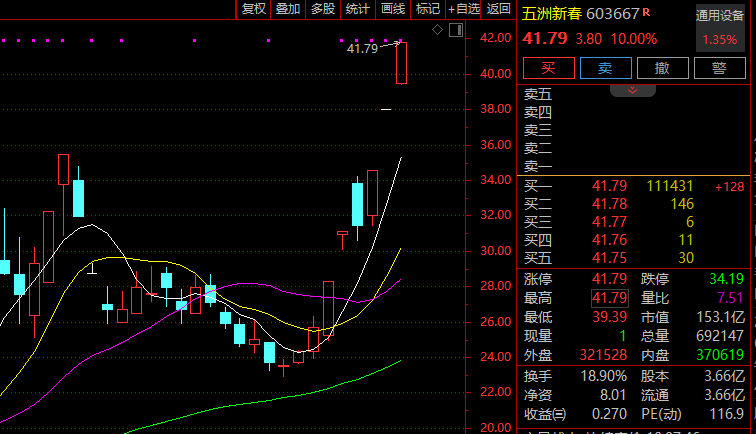Click the 标记 mark tool
The height and width of the screenshot is (434, 756).
[427, 9]
